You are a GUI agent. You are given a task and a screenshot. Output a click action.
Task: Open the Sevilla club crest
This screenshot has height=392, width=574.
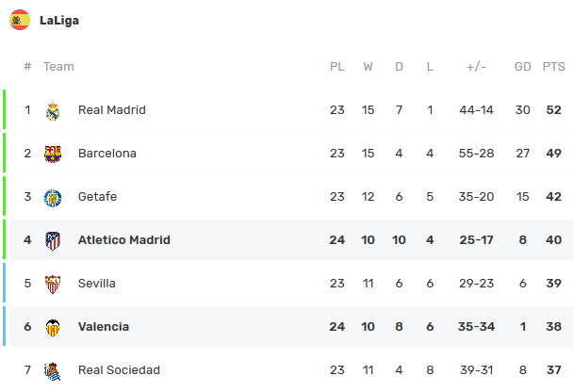pos(53,284)
